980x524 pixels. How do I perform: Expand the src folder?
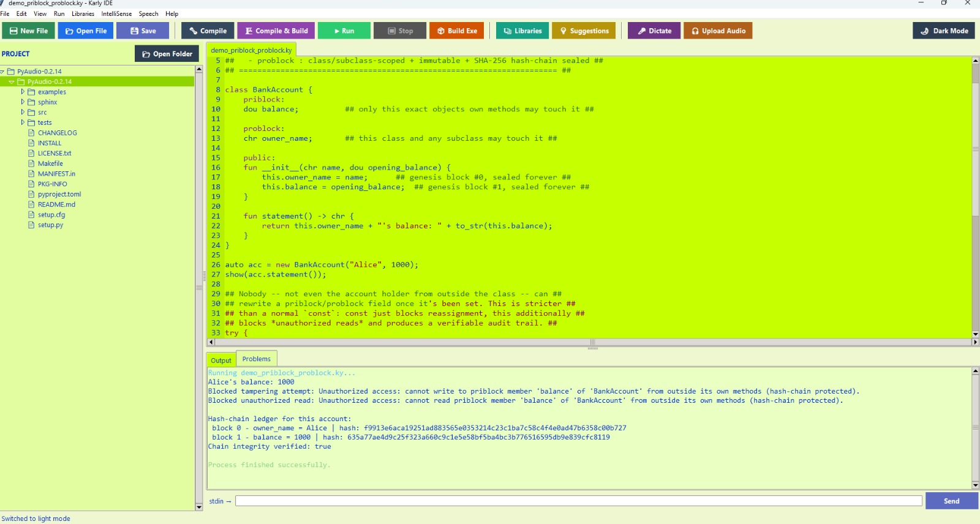(23, 112)
